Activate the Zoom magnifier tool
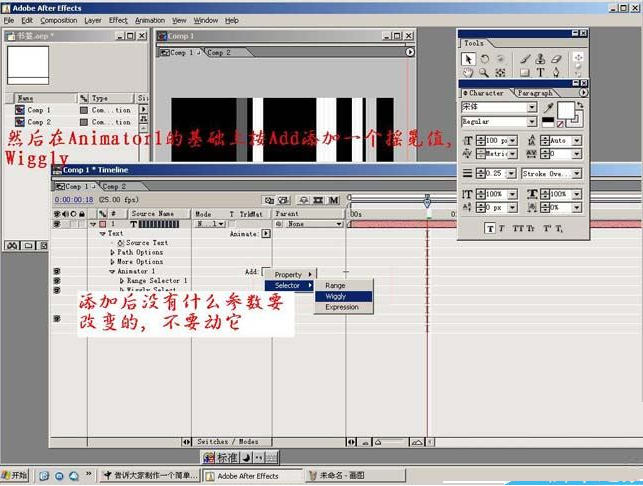Image resolution: width=643 pixels, height=486 pixels. coord(484,73)
